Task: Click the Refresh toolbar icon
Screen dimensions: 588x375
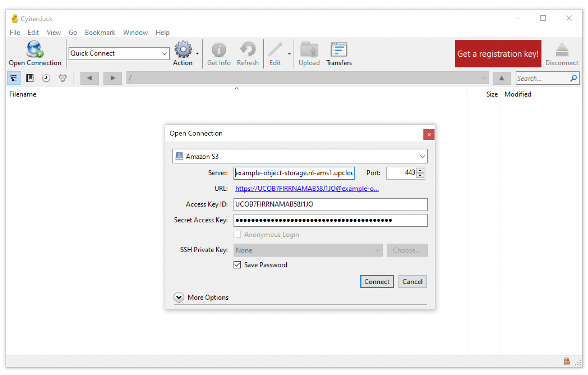Action: [248, 49]
